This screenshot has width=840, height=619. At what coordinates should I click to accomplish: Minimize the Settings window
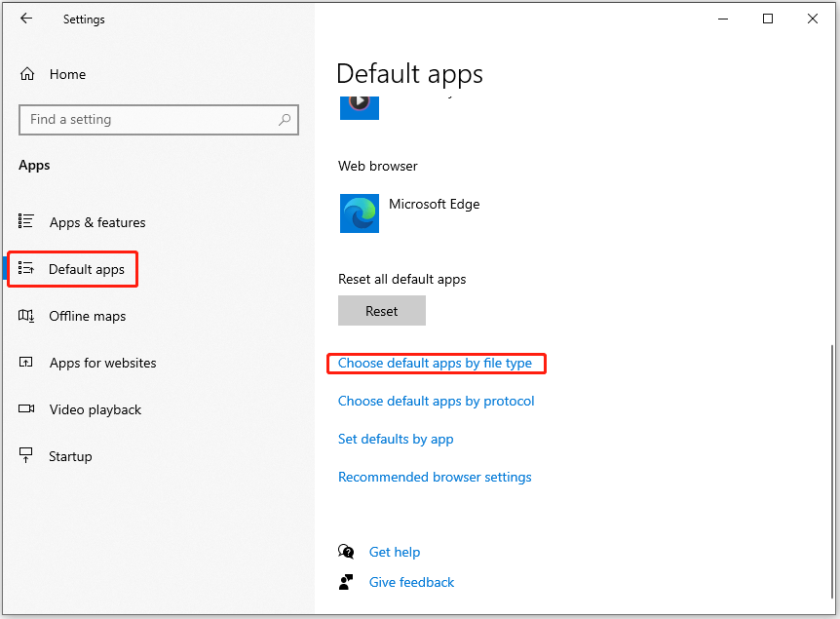point(723,19)
